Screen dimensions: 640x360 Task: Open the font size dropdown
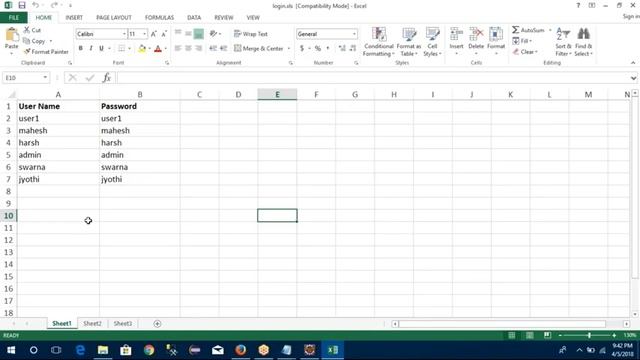coord(144,34)
